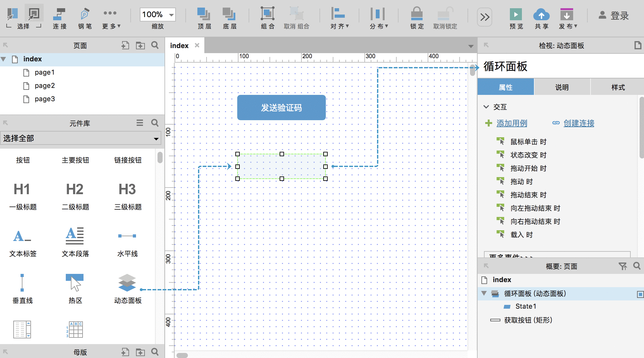Screen dimensions: 644x358
Task: Click the Login (登录) button
Action: point(614,15)
